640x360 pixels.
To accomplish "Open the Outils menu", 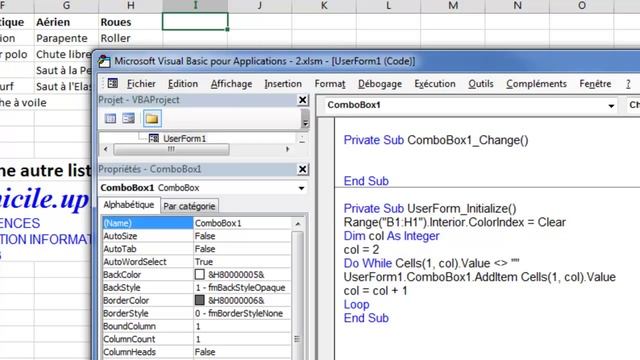I will 481,84.
